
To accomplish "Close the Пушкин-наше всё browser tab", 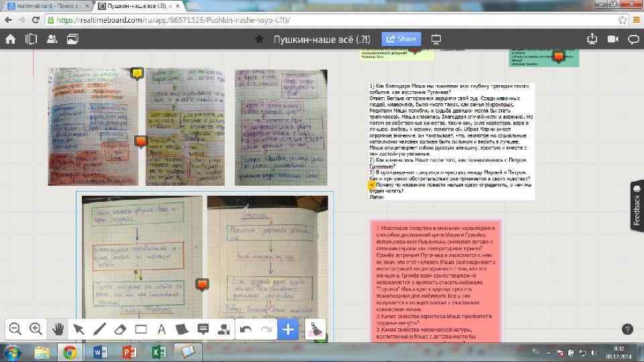I will [177, 6].
